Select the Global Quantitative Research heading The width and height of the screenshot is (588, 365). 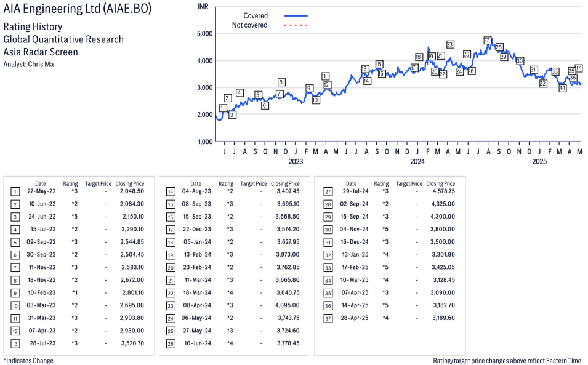(x=63, y=39)
